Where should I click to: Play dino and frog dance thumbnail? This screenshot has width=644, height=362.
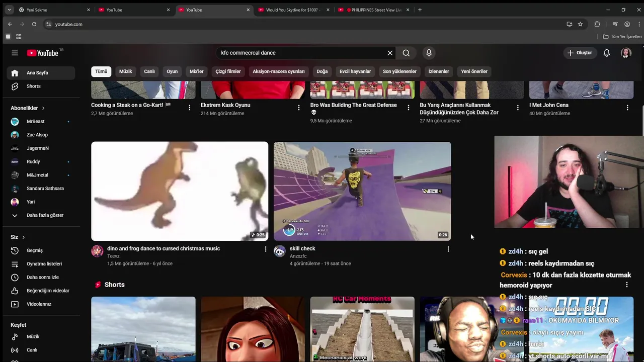click(180, 191)
